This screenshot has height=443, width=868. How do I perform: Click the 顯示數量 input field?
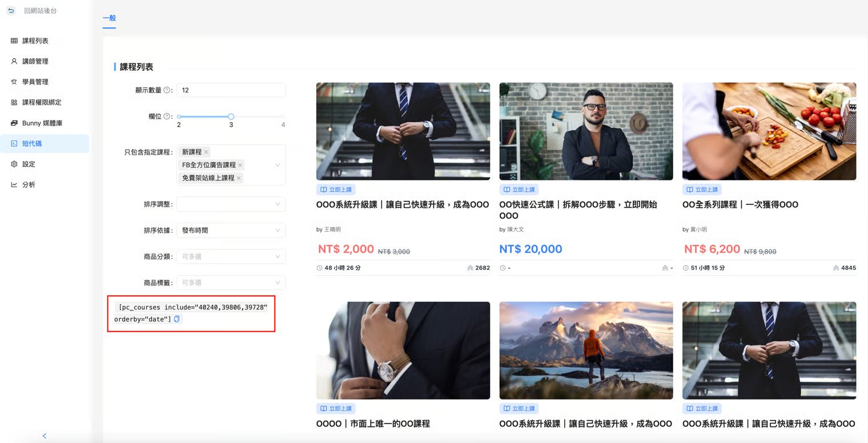click(231, 90)
